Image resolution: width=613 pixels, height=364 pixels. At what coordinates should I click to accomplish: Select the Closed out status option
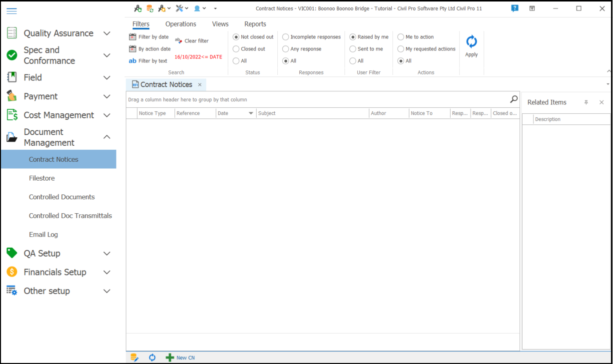[x=249, y=49]
